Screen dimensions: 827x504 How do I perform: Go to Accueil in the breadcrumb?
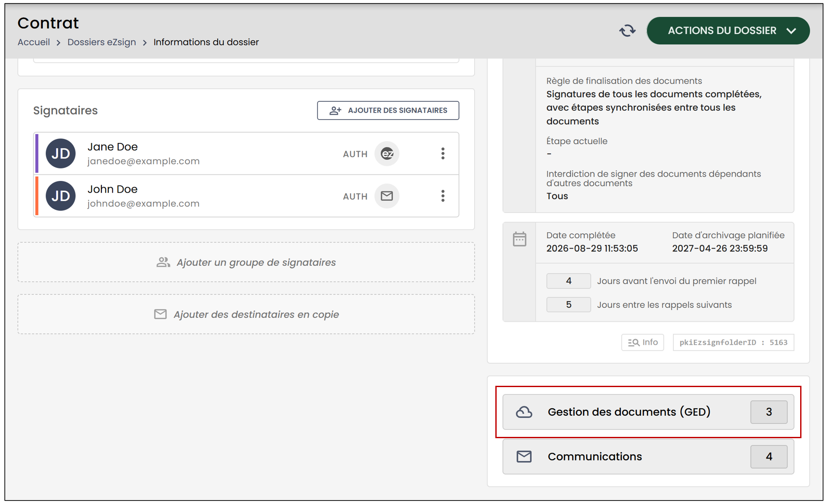point(34,42)
